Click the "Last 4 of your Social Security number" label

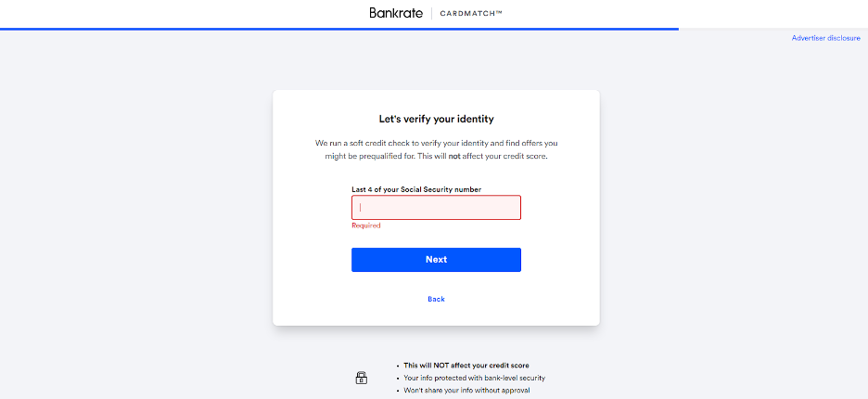(x=416, y=189)
